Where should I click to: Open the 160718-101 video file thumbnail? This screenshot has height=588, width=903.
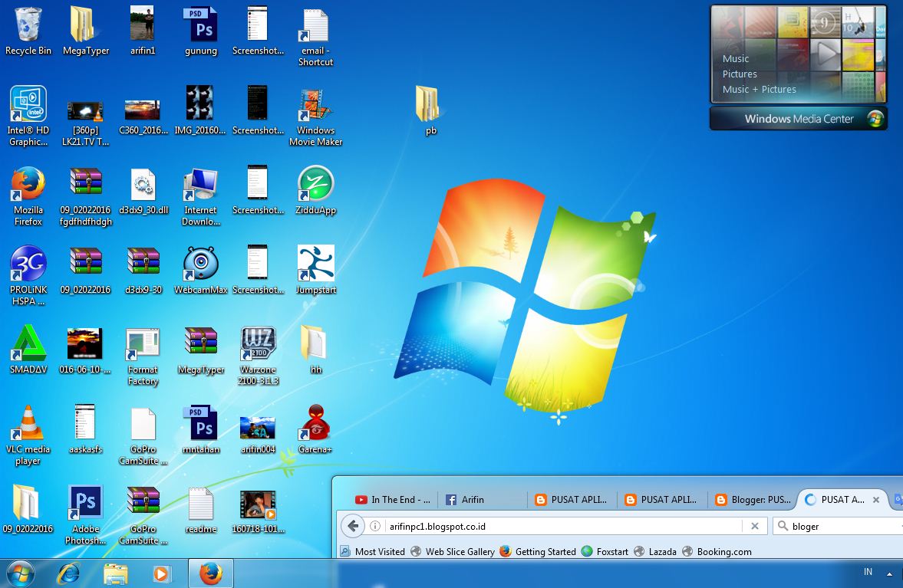point(258,504)
